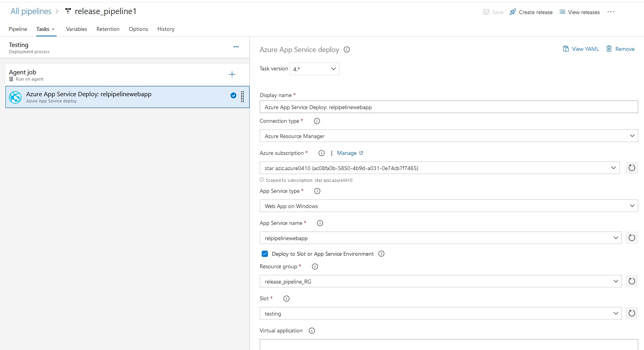The width and height of the screenshot is (644, 350).
Task: Open the Manage subscription link
Action: (x=350, y=153)
